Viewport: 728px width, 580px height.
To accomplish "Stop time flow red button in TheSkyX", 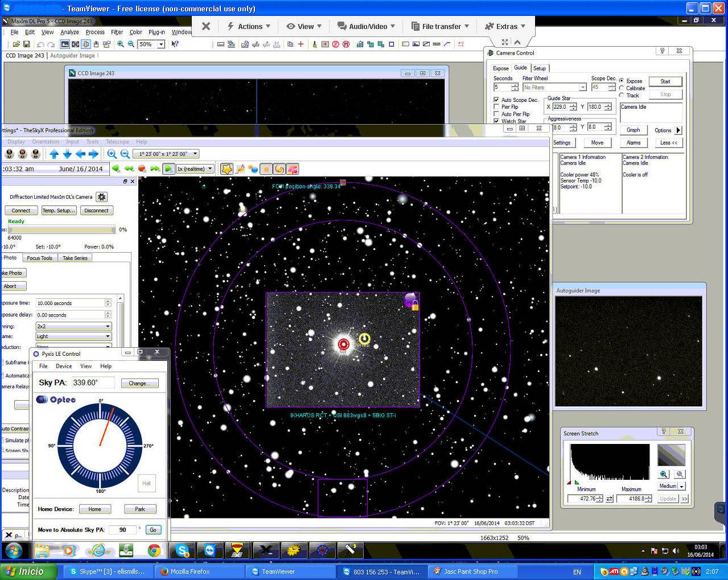I will (142, 169).
